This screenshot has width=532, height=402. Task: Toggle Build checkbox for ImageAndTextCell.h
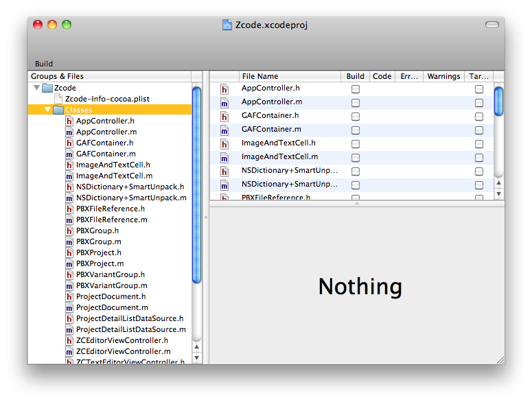click(355, 144)
